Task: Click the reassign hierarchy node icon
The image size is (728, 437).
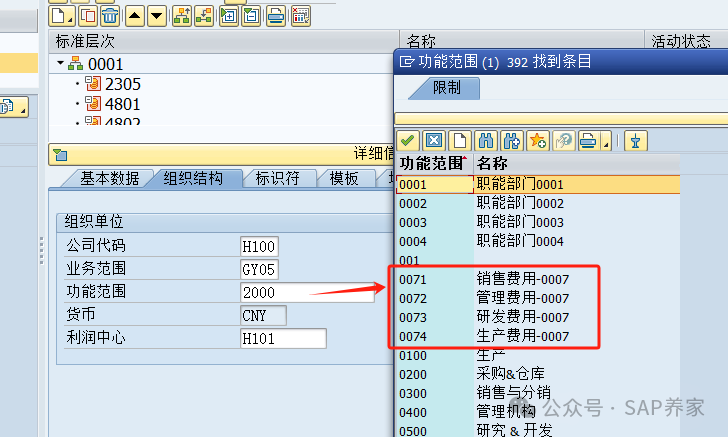Action: (204, 16)
